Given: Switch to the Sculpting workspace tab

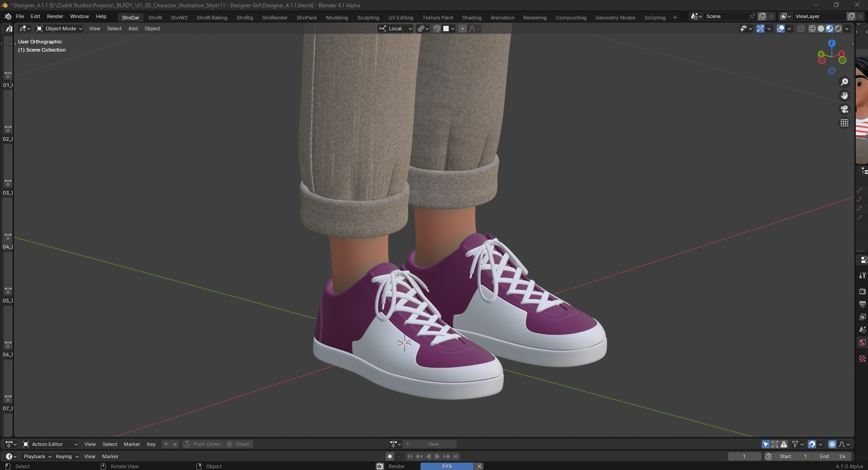Looking at the screenshot, I should click(368, 18).
